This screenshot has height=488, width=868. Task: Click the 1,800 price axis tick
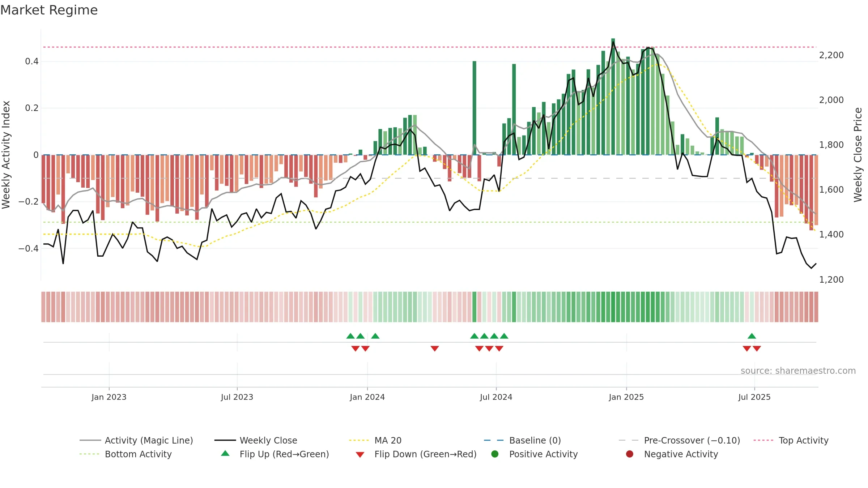[831, 145]
